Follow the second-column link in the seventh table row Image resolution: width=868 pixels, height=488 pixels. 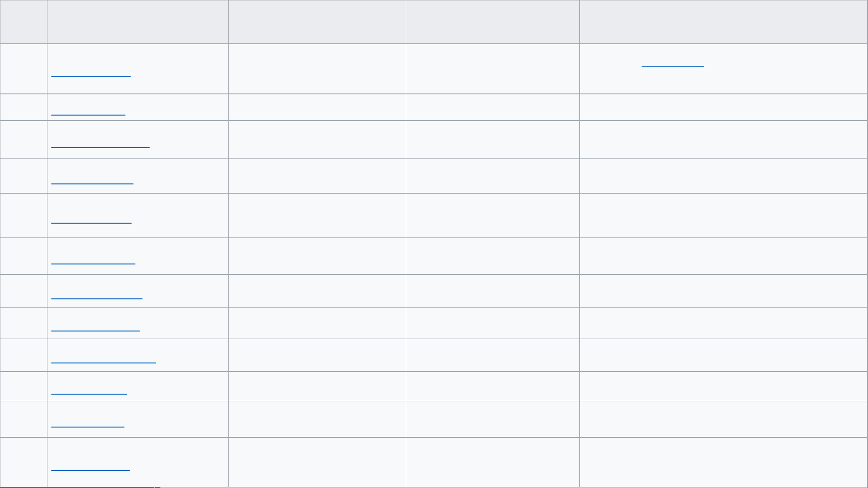click(97, 294)
